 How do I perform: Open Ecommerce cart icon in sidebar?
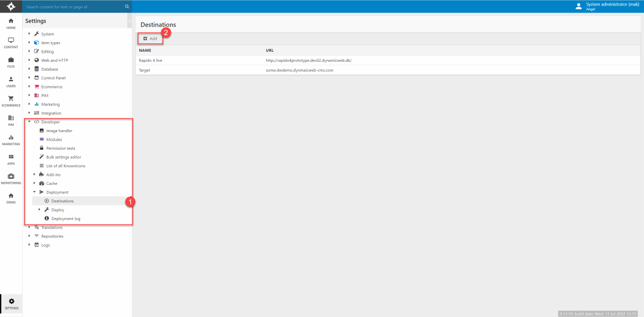coord(11,100)
